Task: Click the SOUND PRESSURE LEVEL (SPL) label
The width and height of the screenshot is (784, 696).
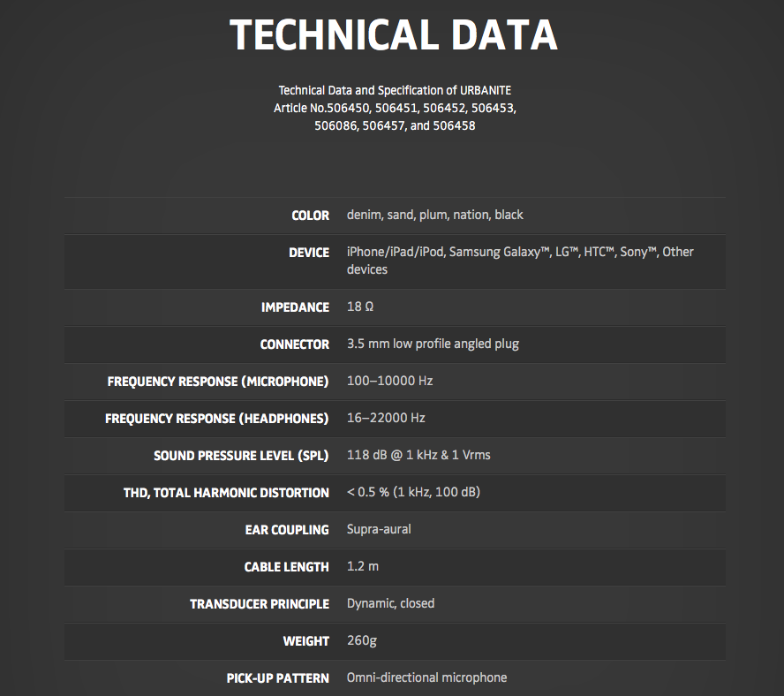Action: [241, 456]
